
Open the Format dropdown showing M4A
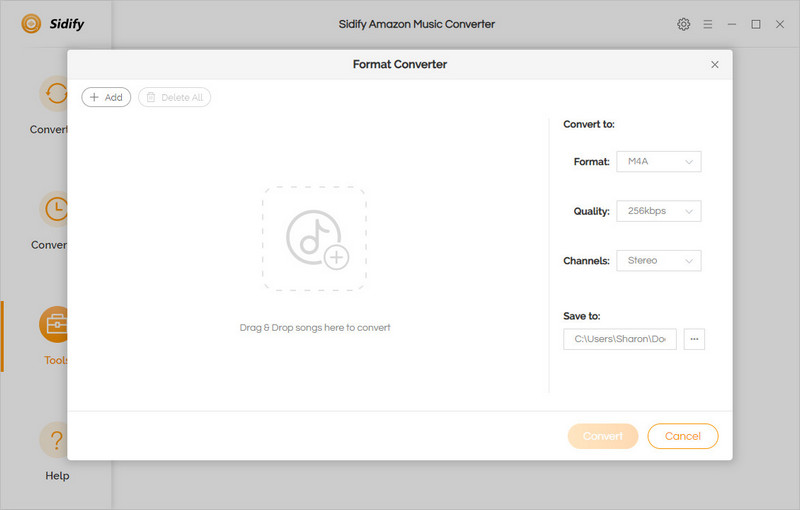(x=659, y=162)
